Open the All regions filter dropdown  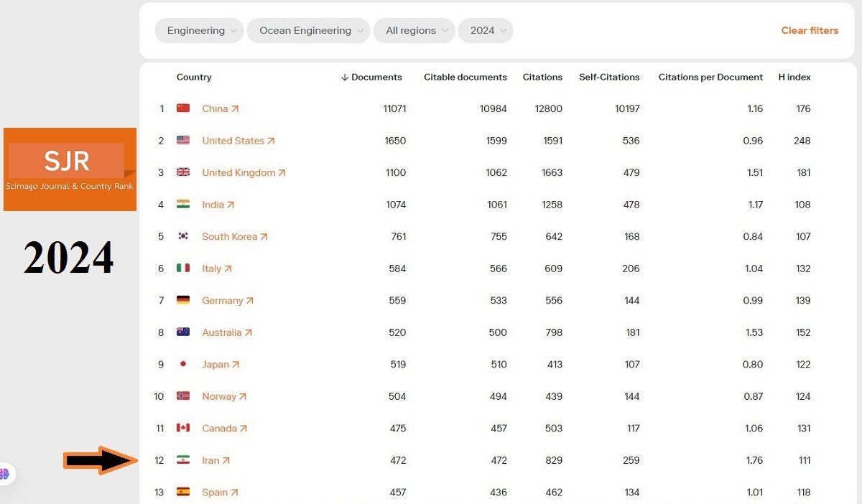pyautogui.click(x=414, y=31)
